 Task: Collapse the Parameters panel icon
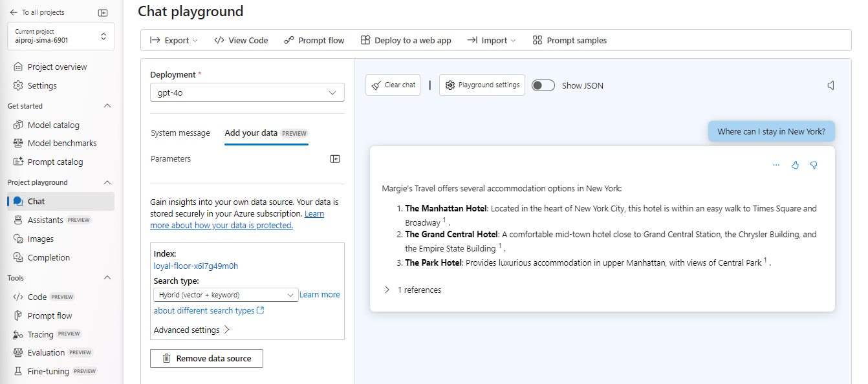pos(335,159)
